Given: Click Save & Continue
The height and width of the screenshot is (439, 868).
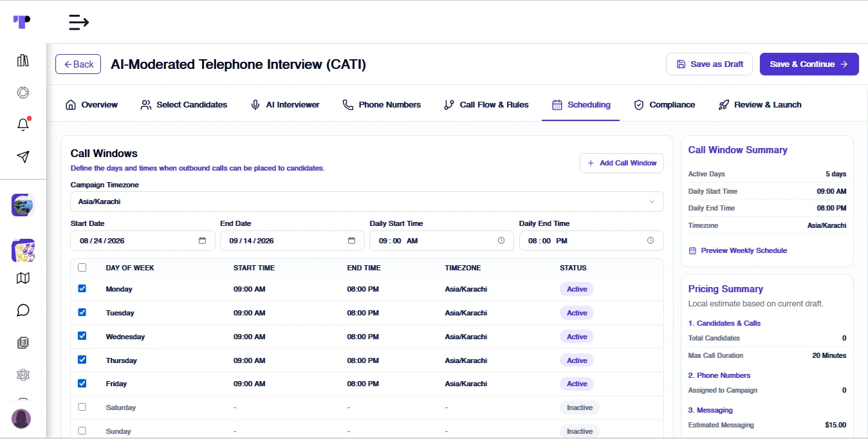Looking at the screenshot, I should [x=809, y=64].
